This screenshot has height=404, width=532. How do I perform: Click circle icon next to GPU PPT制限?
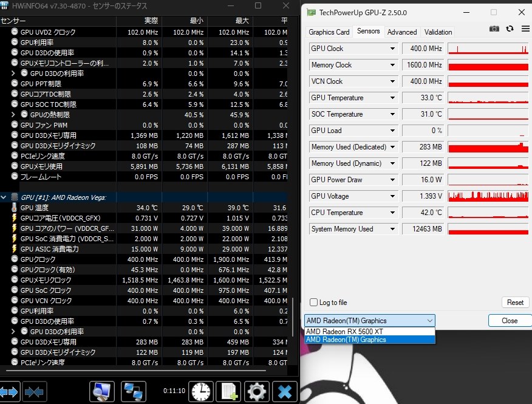(x=14, y=83)
